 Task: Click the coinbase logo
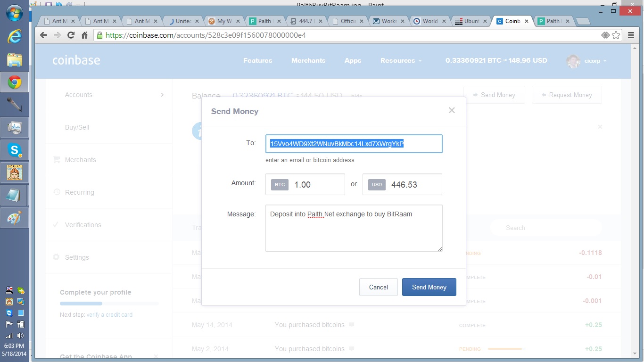point(76,60)
